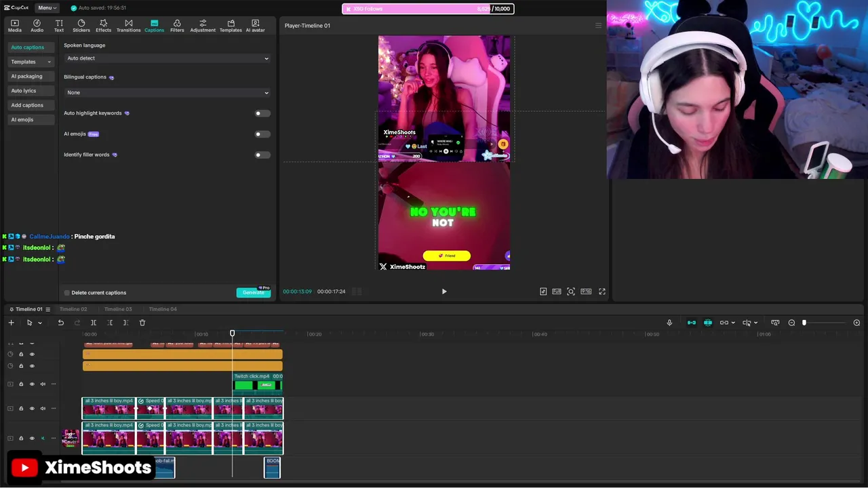Open the Templates panel in top toolbar

pos(231,26)
